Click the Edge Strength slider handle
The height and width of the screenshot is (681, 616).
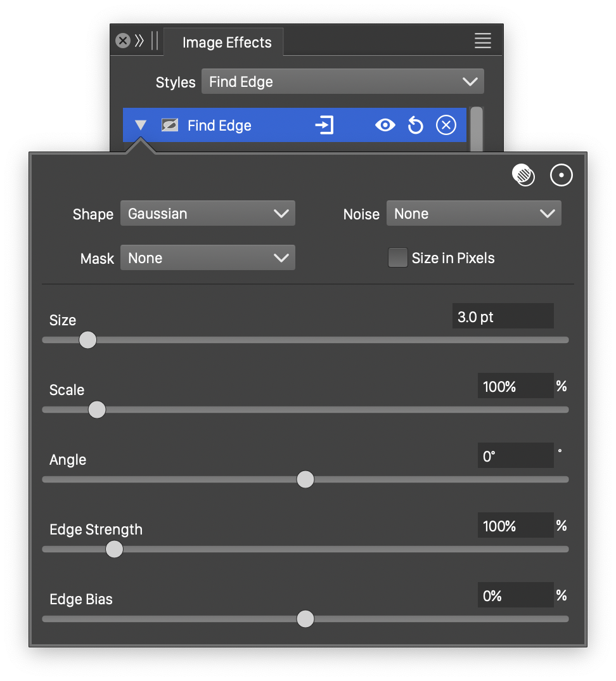114,549
